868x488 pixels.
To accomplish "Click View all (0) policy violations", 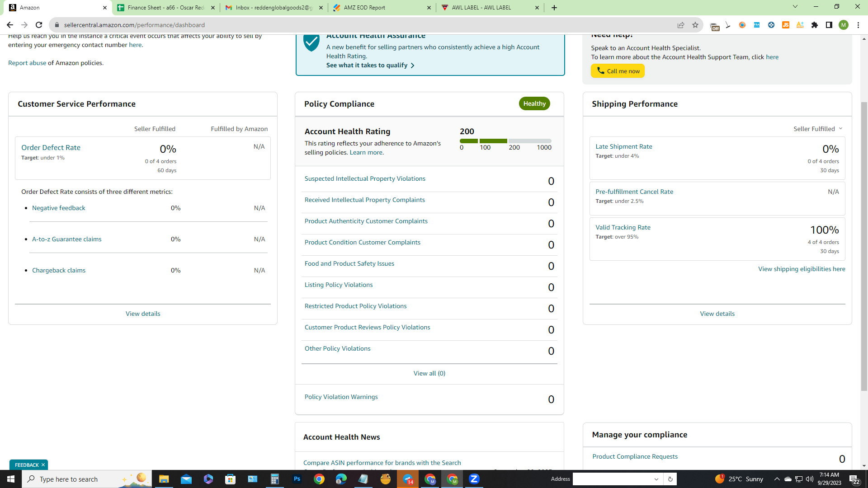I will pos(429,373).
